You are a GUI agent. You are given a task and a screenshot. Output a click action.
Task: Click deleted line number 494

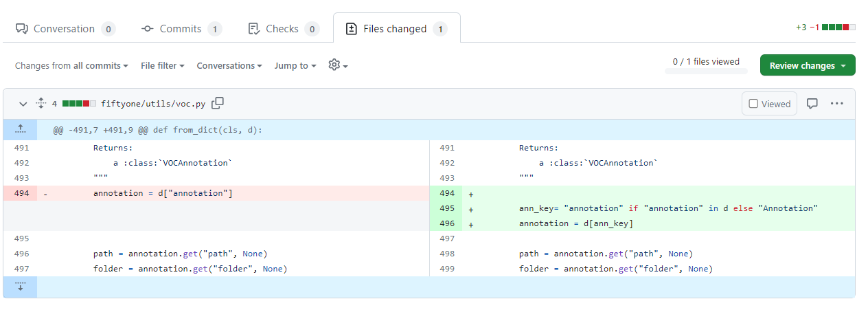(x=21, y=193)
